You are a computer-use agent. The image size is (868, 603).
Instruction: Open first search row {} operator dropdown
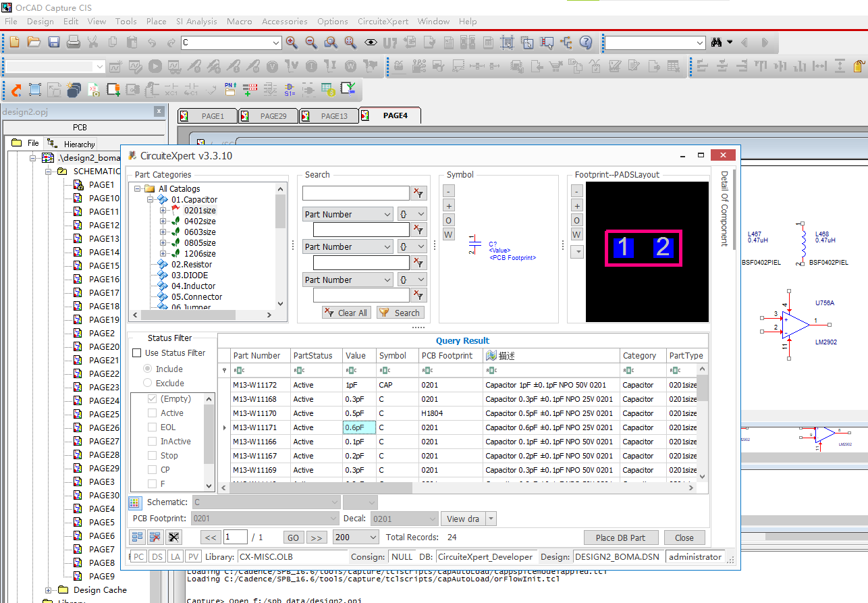point(412,214)
